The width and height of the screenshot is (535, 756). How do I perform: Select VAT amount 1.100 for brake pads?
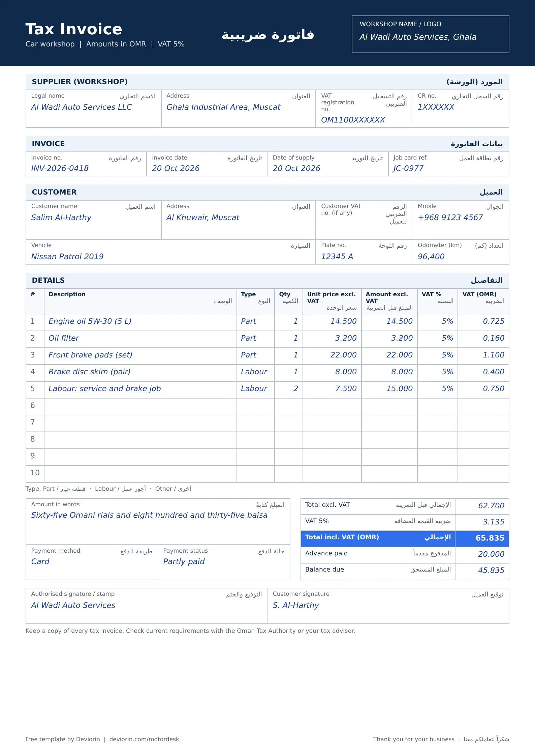pyautogui.click(x=494, y=355)
